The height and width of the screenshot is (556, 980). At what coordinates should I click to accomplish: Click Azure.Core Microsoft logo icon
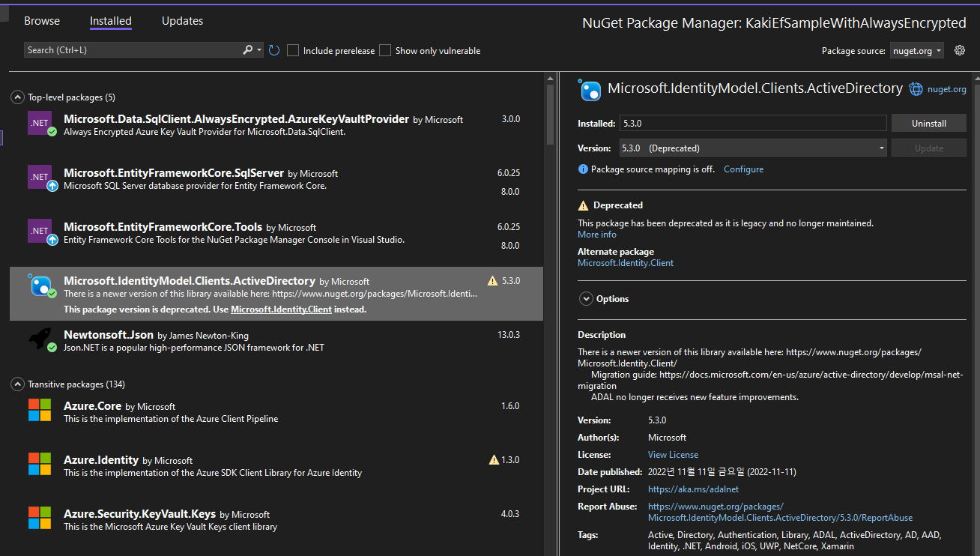tap(40, 409)
